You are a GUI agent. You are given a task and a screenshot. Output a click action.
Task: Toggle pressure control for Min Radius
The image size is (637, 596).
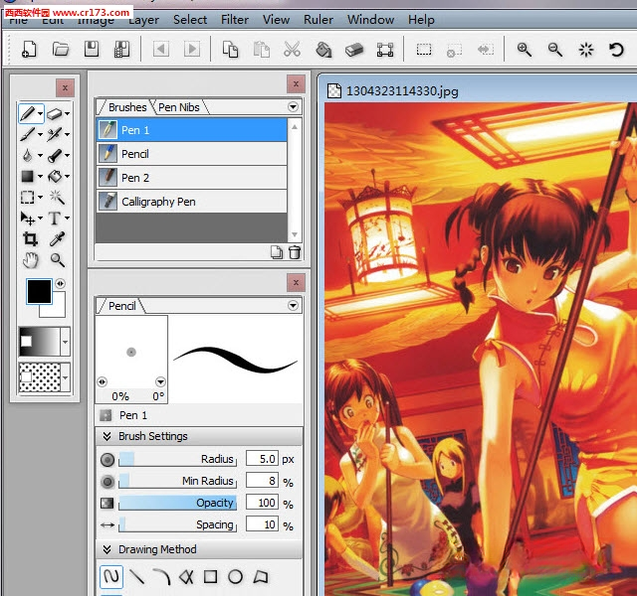[107, 481]
